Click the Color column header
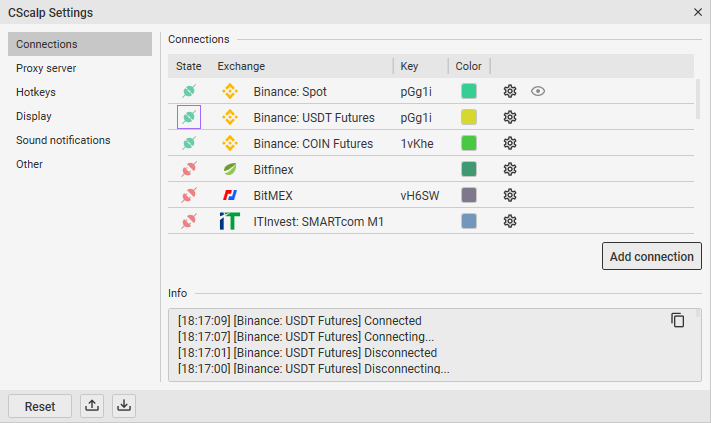Screen dimensions: 711x423 (x=468, y=66)
